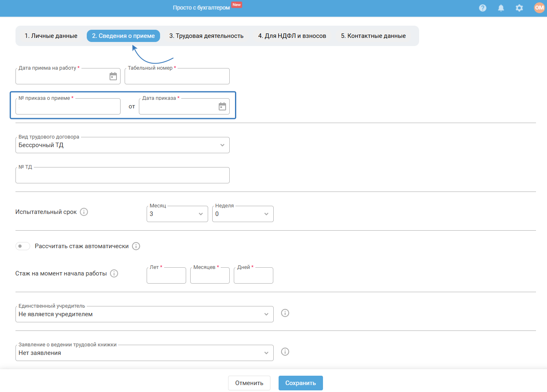Expand Вид трудового договора dropdown

[123, 145]
